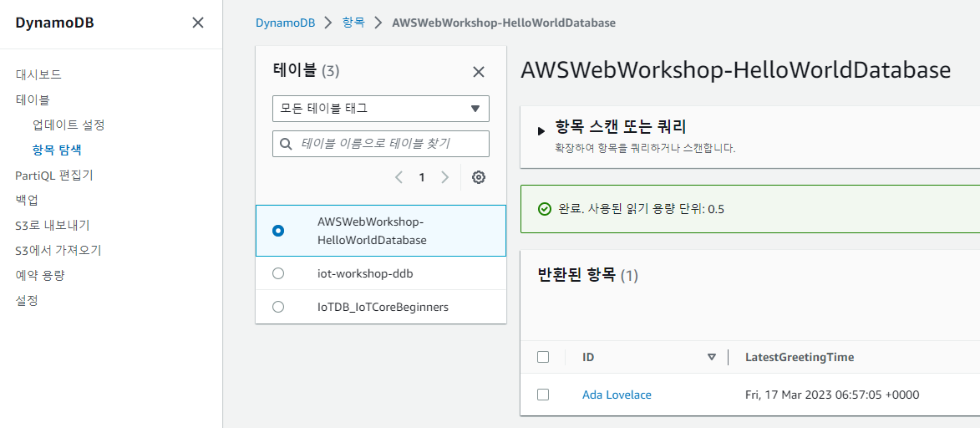Click the 항목 breadcrumb link
The height and width of the screenshot is (428, 980).
point(353,23)
